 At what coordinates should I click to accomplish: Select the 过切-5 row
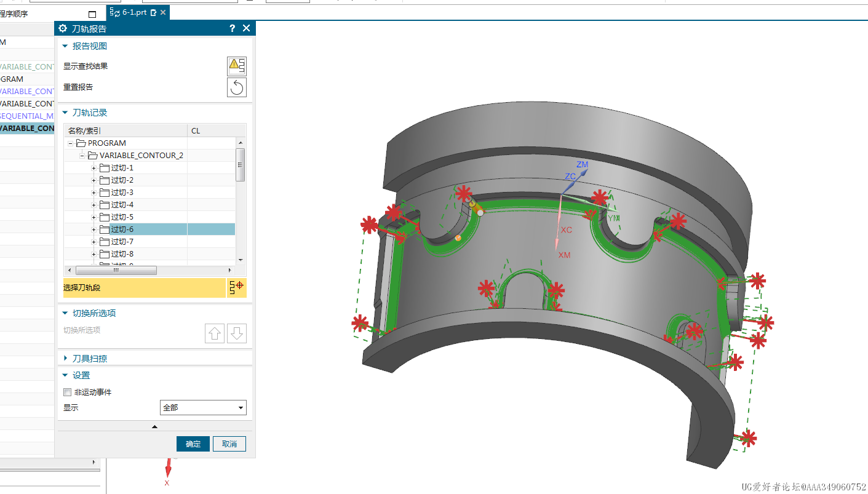coord(149,217)
